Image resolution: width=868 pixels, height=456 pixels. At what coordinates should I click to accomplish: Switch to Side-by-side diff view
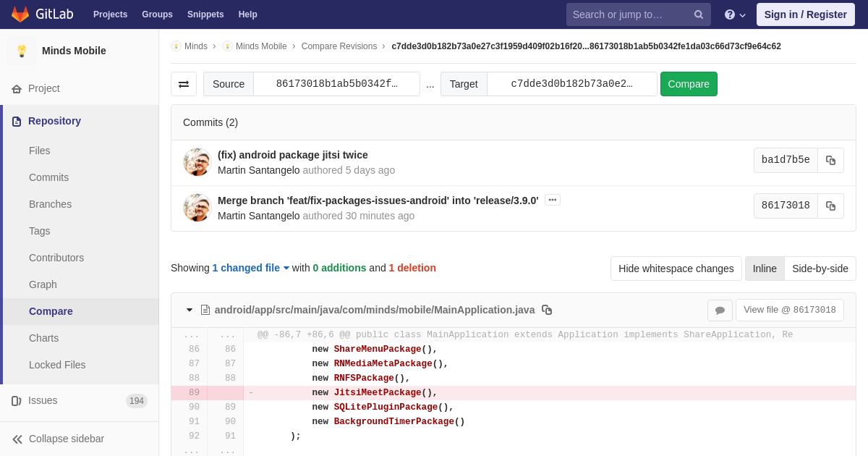pos(820,269)
